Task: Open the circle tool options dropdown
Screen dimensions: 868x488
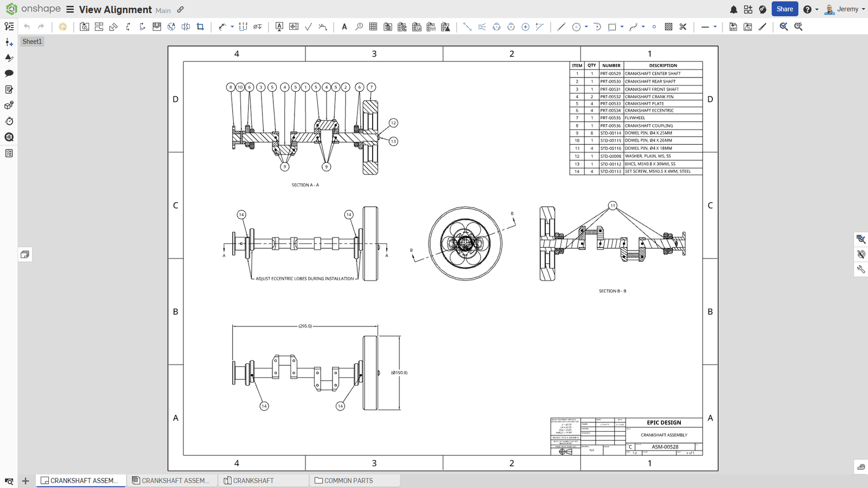Action: pyautogui.click(x=586, y=27)
